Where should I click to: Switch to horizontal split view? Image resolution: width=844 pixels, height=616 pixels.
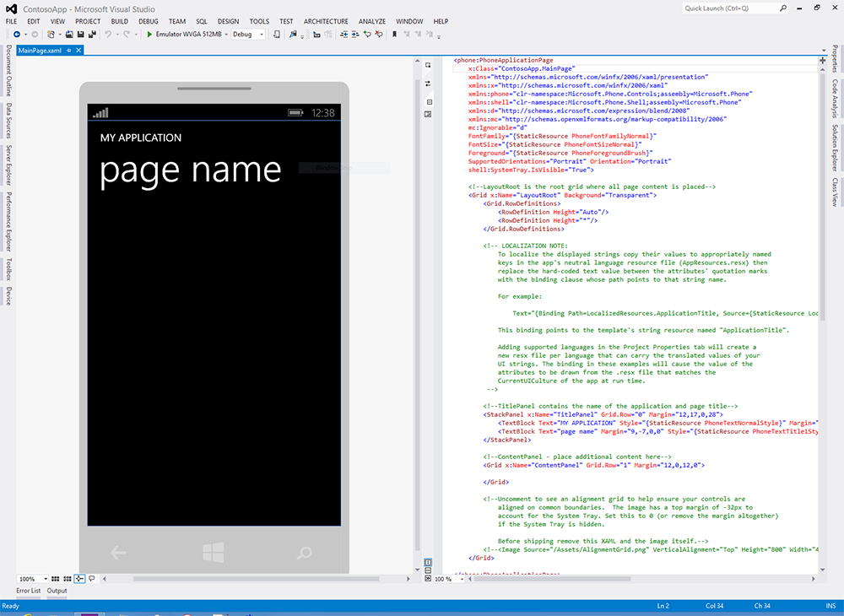[428, 570]
